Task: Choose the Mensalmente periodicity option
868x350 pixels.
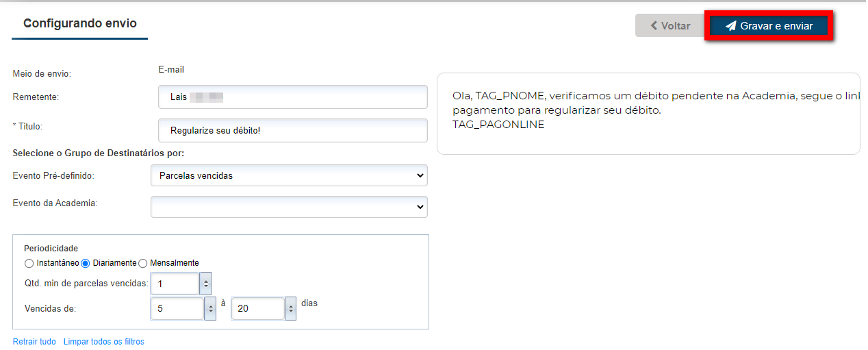Action: point(143,263)
